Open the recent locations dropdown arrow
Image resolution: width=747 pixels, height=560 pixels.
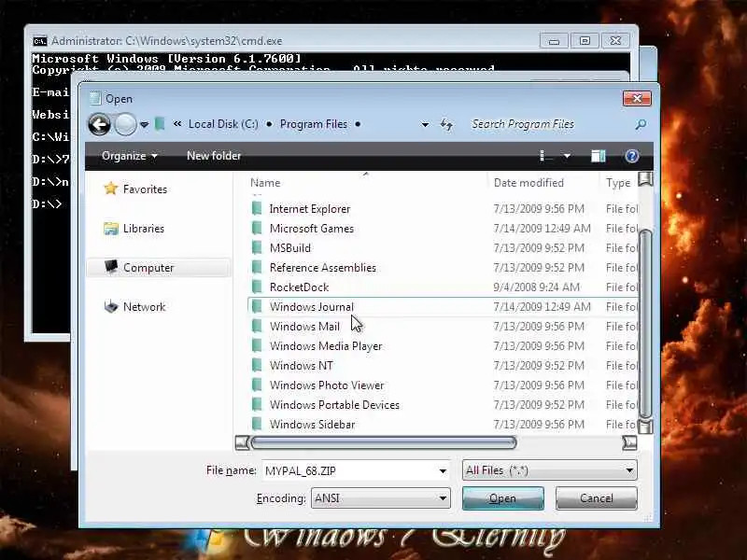coord(145,125)
